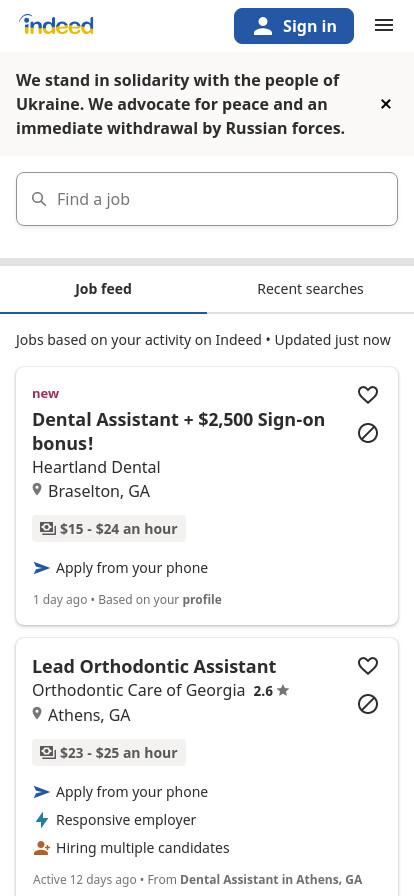Screen dimensions: 414x896
Task: Open the hamburger menu icon
Action: click(x=384, y=26)
